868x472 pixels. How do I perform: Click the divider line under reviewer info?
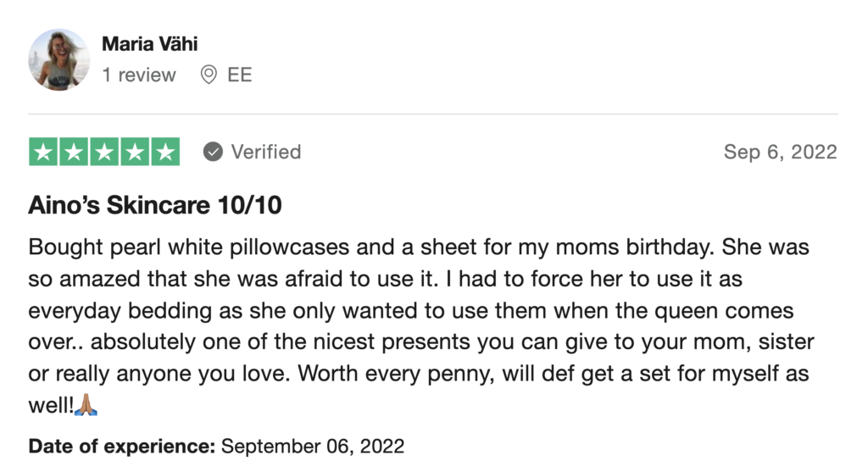pos(433,114)
